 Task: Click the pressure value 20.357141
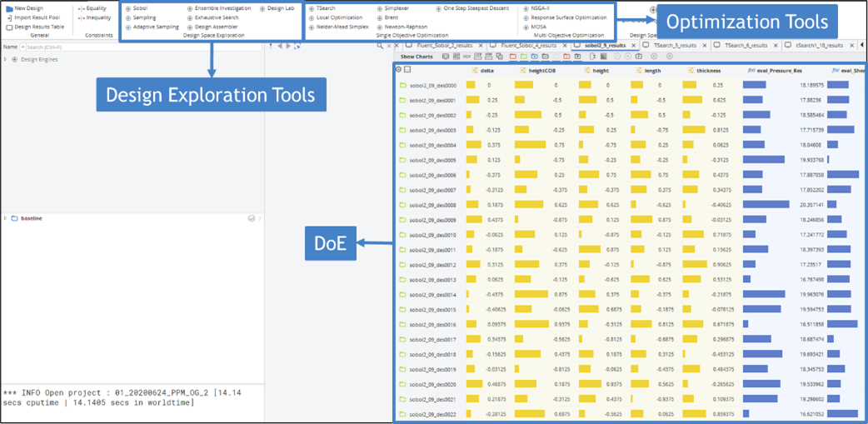pos(812,204)
